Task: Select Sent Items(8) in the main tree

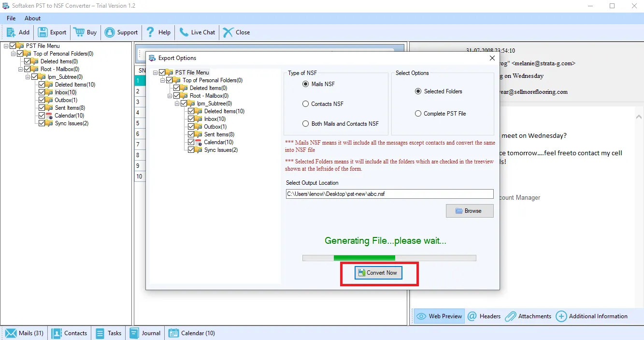Action: click(70, 108)
